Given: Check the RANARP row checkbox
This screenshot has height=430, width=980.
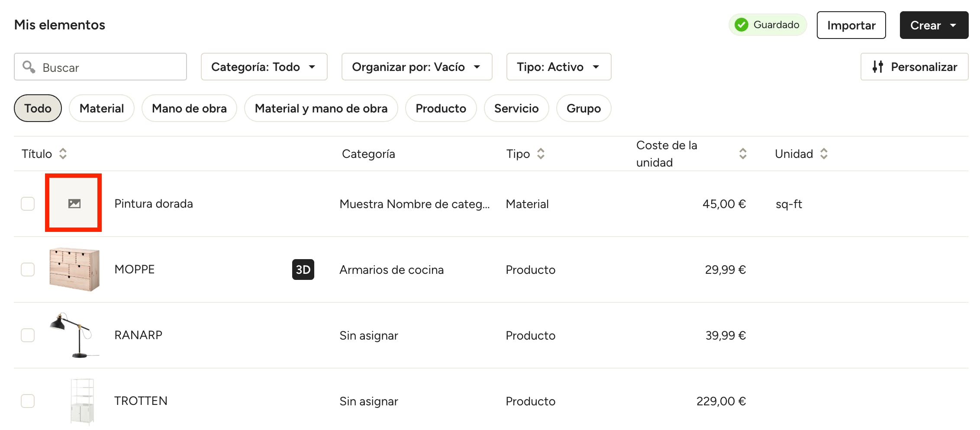Looking at the screenshot, I should point(28,335).
